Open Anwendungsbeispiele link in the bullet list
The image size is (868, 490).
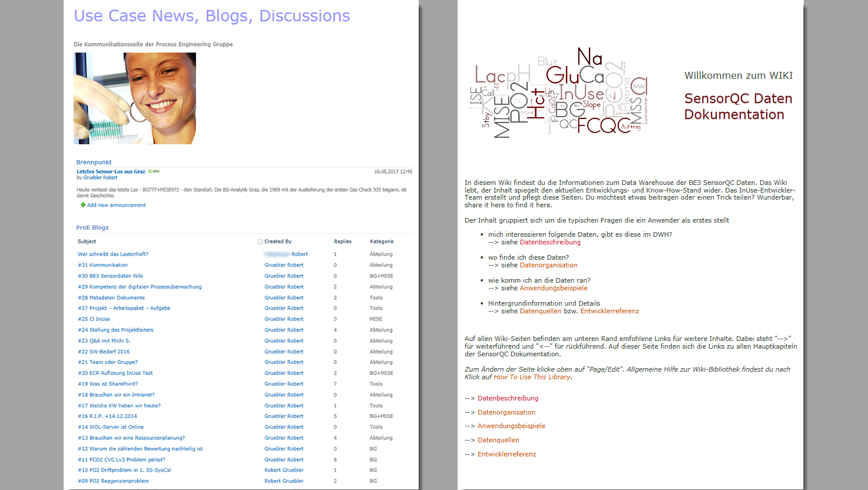pos(554,288)
